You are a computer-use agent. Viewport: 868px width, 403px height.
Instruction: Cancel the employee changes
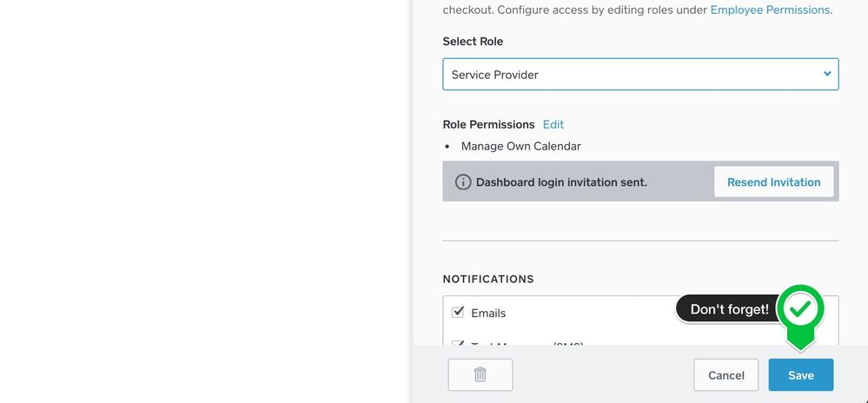pos(726,375)
